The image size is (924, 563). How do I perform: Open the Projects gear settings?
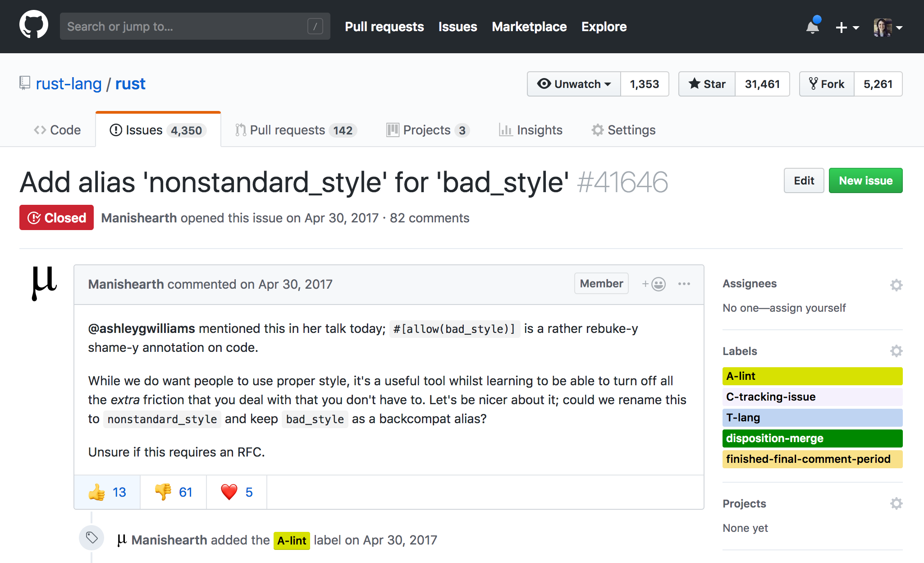pos(896,503)
